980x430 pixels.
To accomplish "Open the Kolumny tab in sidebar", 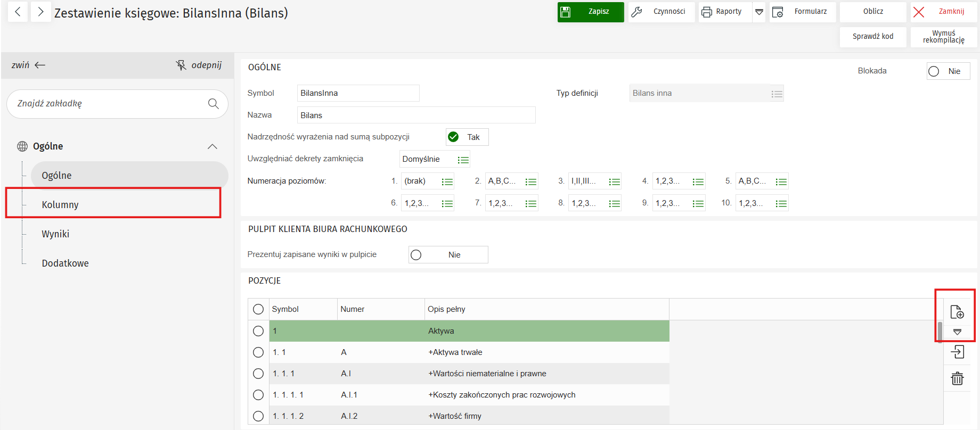I will [60, 205].
